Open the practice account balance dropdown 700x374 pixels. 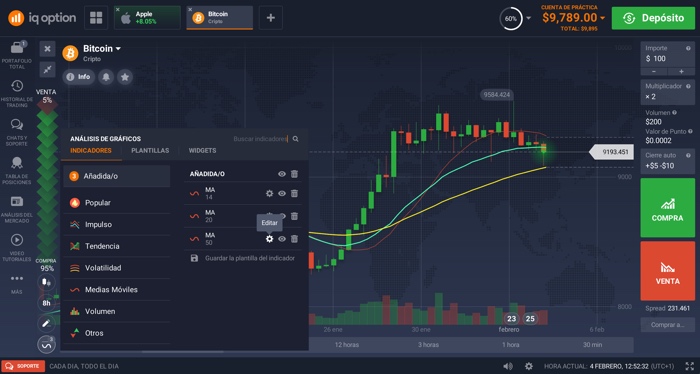(x=603, y=18)
